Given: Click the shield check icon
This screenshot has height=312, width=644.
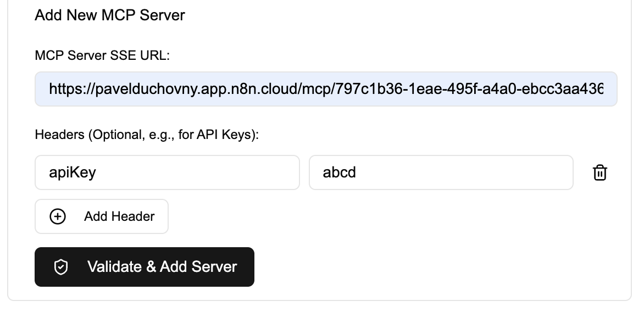Looking at the screenshot, I should 61,268.
